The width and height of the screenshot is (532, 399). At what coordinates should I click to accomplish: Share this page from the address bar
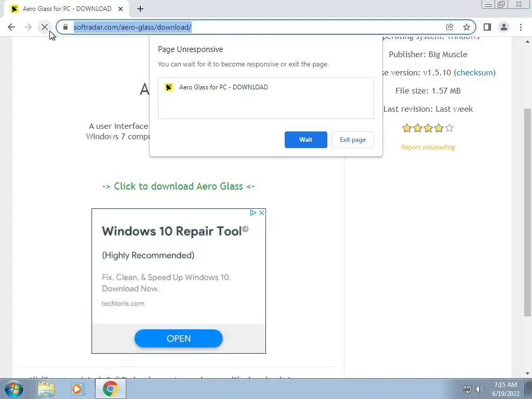click(x=449, y=27)
